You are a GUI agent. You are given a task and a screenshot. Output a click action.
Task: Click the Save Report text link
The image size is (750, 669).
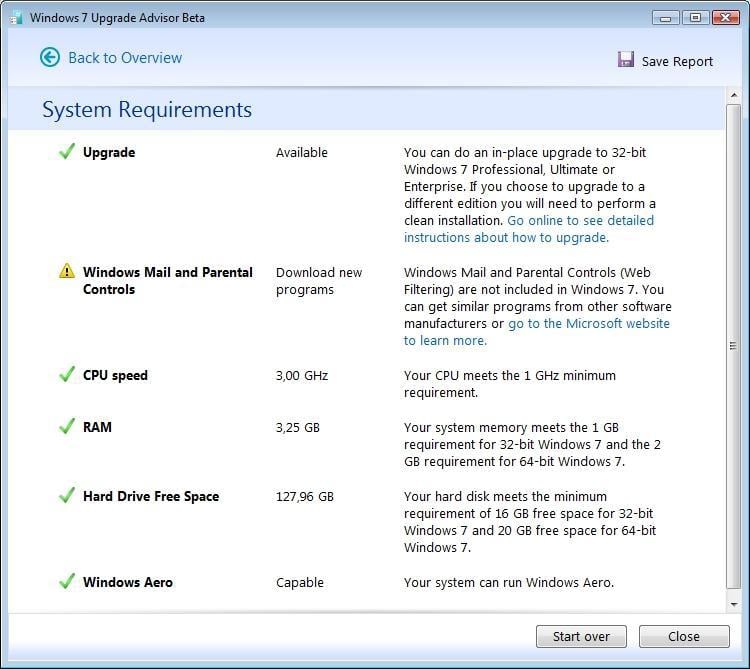click(677, 61)
